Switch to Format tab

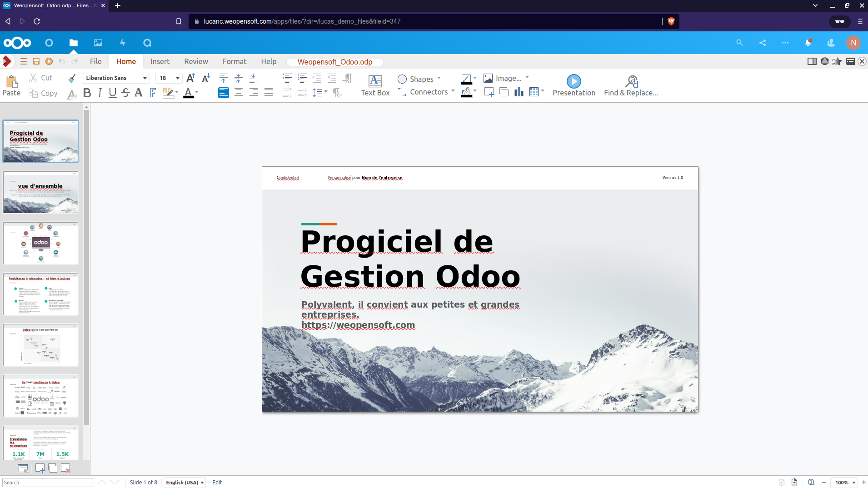234,61
